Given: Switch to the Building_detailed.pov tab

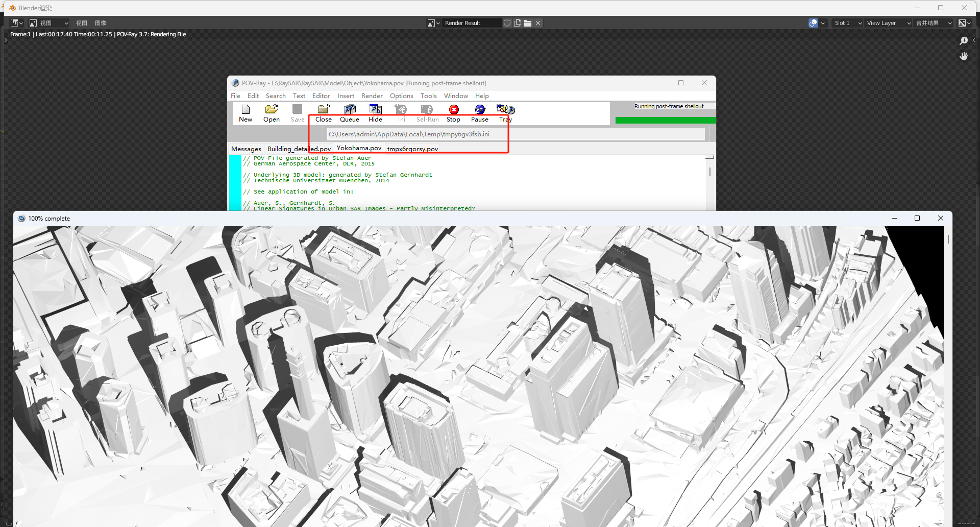Looking at the screenshot, I should point(299,149).
